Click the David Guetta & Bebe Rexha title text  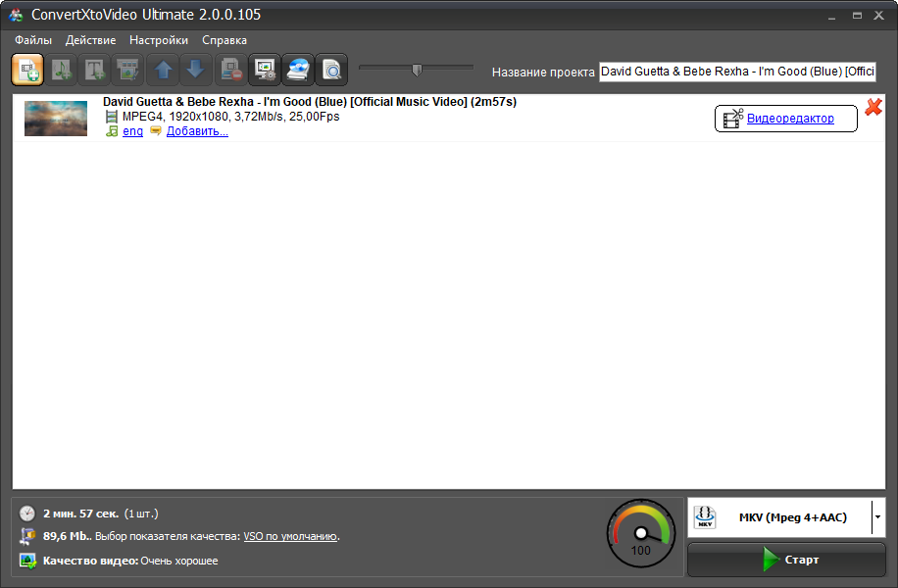coord(310,102)
